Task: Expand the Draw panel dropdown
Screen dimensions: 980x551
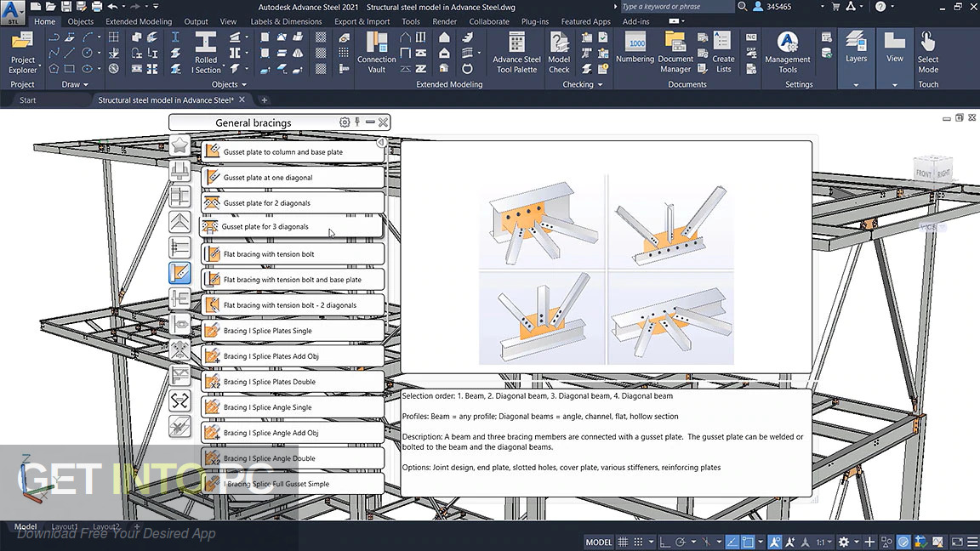Action: click(x=74, y=84)
